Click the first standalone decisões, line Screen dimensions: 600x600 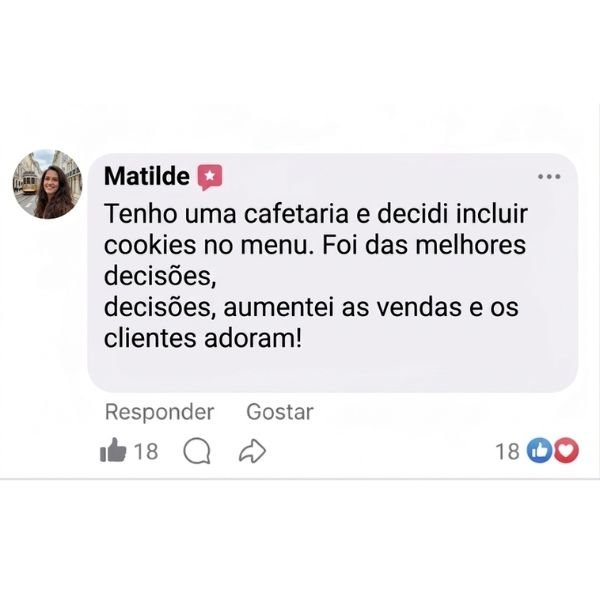pyautogui.click(x=160, y=276)
